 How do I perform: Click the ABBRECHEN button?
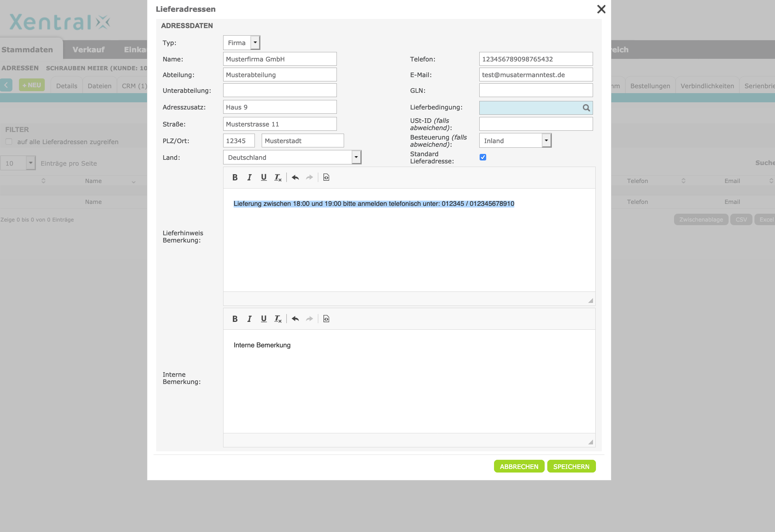(x=519, y=466)
